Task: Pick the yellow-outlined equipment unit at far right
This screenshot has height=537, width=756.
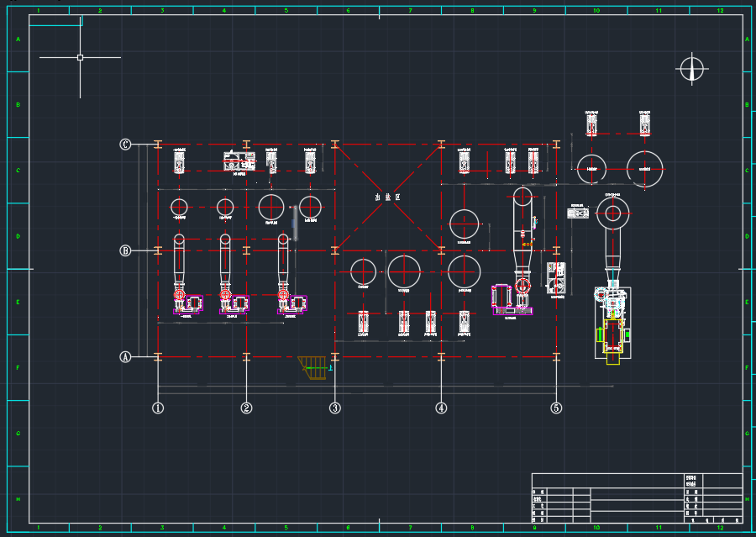Action: point(613,334)
